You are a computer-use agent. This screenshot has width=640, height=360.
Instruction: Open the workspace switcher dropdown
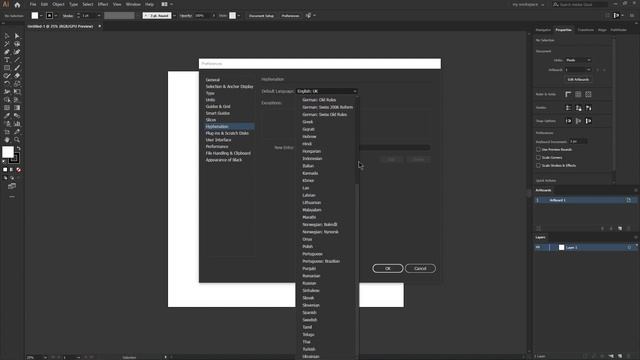[x=529, y=4]
